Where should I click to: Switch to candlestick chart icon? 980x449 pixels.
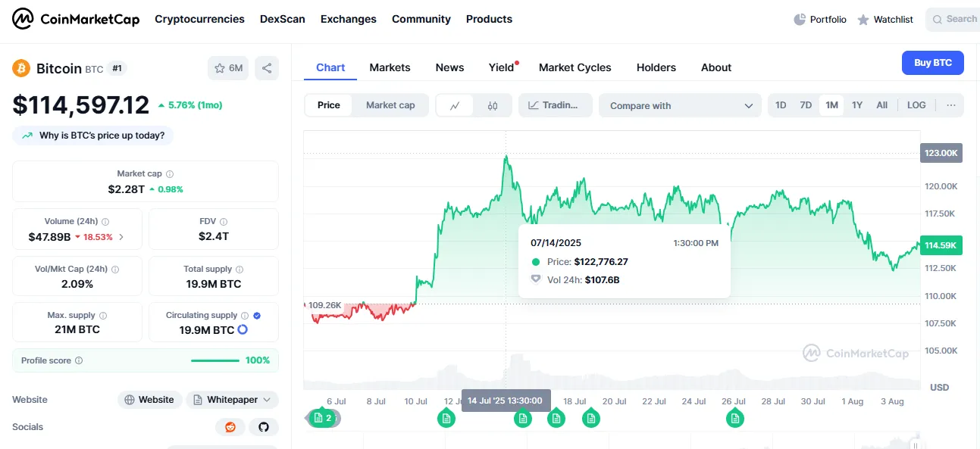coord(493,105)
